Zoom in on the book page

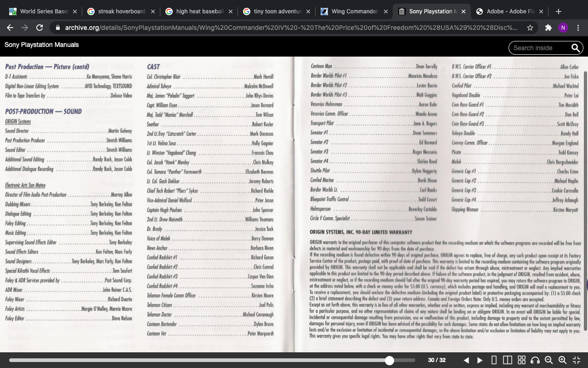562,360
